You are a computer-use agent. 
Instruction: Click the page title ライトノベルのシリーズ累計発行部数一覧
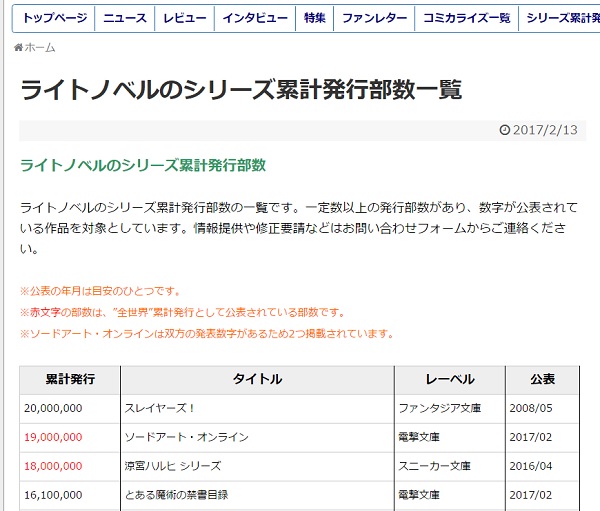pyautogui.click(x=241, y=90)
